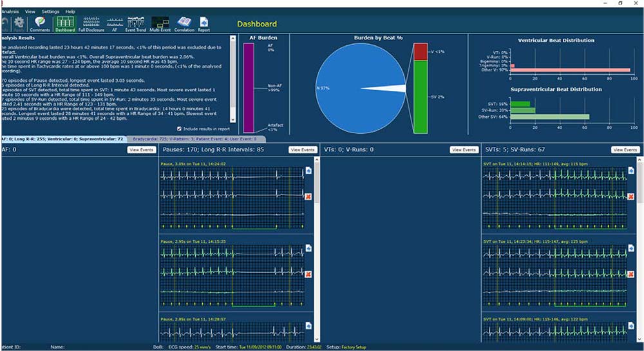Click the Factory Setup status text
Image resolution: width=644 pixels, height=351 pixels.
354,347
